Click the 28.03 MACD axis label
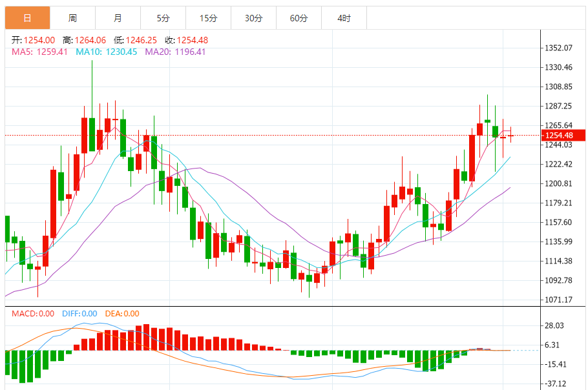Viewport: 588px width, 390px height. [x=554, y=325]
